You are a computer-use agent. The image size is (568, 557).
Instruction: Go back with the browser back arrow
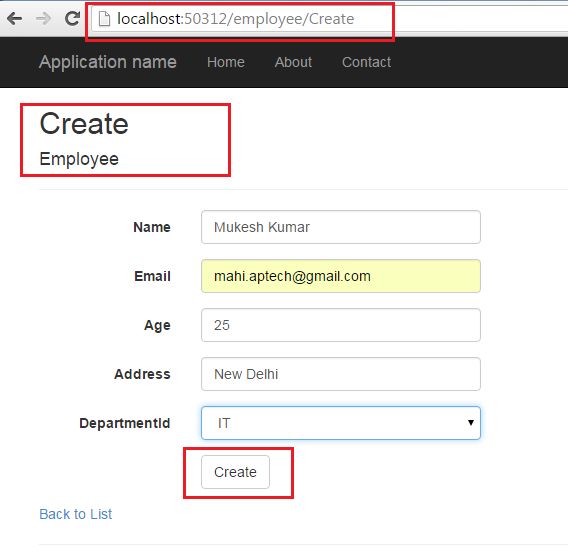[14, 18]
